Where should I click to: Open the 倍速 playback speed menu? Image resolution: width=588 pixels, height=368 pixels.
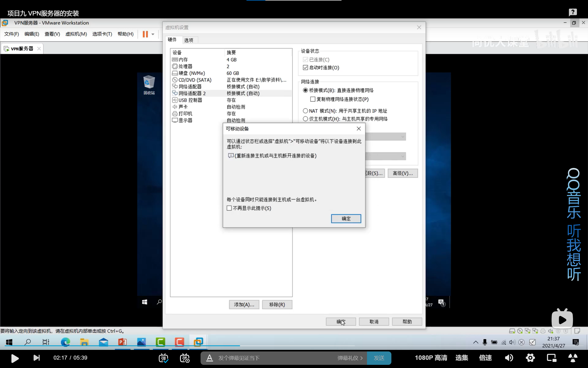pos(485,358)
